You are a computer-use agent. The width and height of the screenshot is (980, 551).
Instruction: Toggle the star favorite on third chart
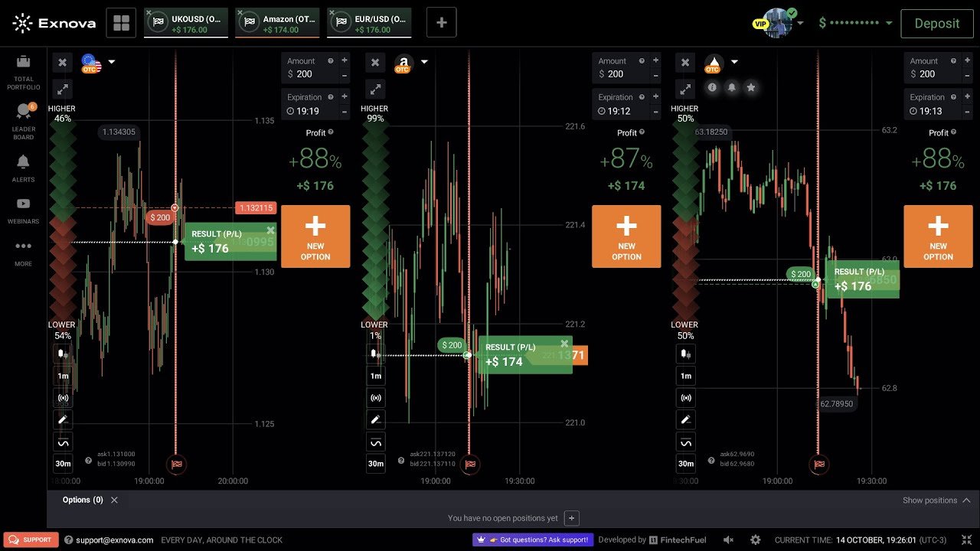751,87
